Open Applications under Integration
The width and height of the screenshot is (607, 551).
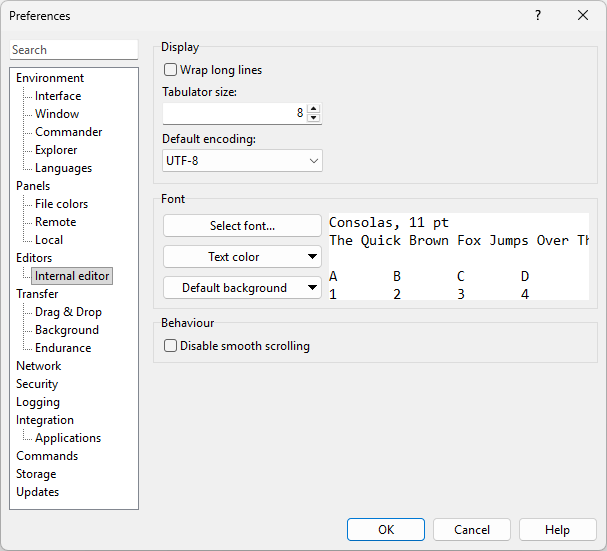pyautogui.click(x=68, y=438)
